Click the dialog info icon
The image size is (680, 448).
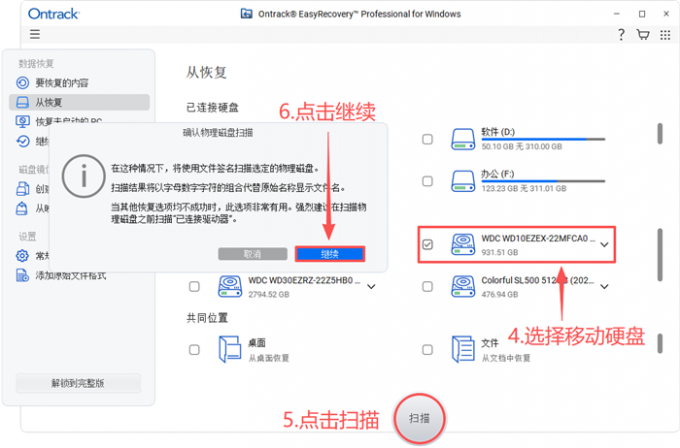tap(83, 176)
